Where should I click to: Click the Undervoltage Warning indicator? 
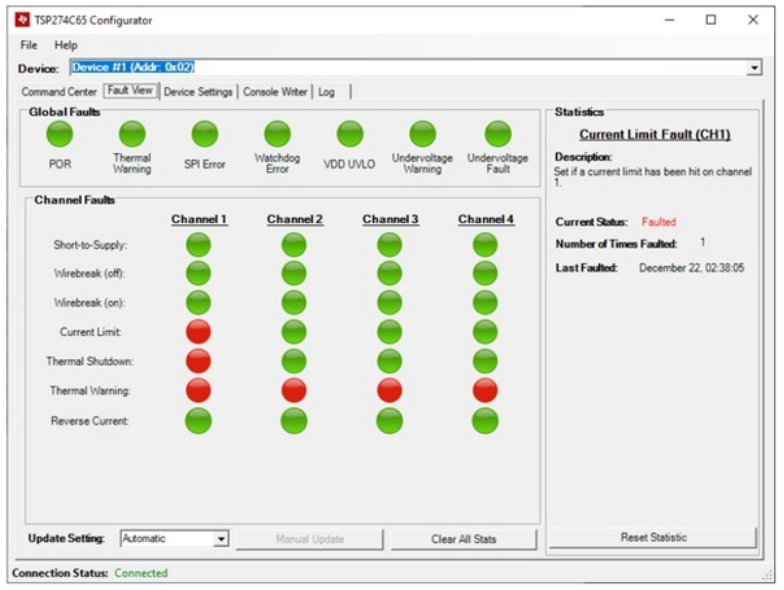coord(422,134)
